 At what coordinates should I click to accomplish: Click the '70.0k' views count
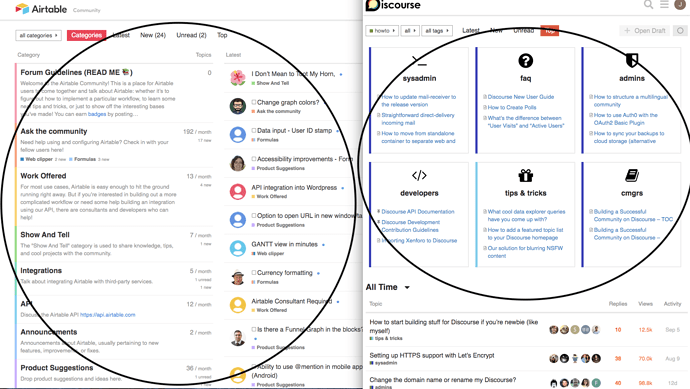(x=645, y=359)
